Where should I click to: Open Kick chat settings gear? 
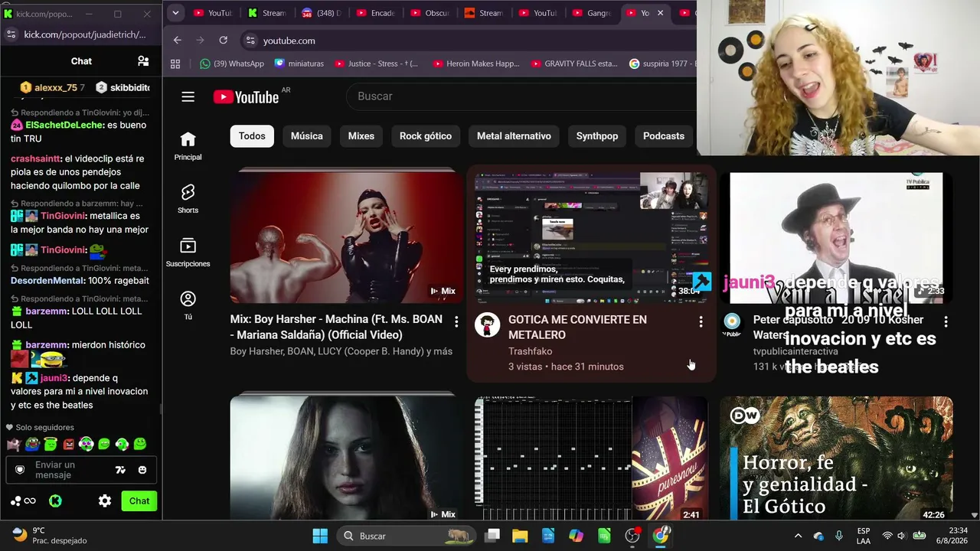click(x=105, y=501)
